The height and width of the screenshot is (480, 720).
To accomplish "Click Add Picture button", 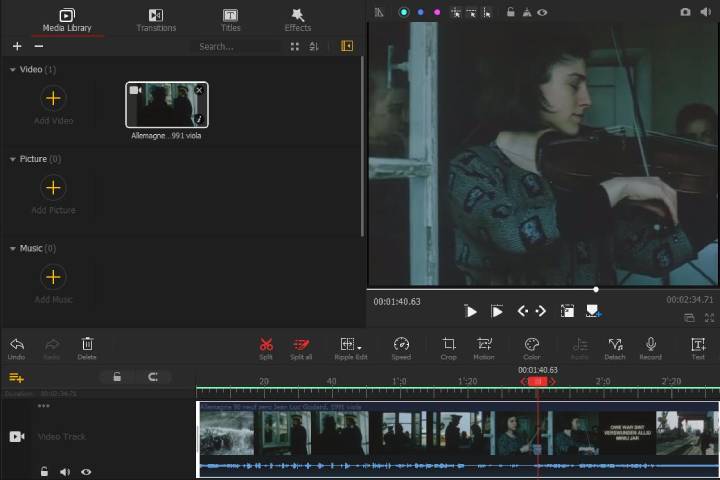I will tap(53, 188).
